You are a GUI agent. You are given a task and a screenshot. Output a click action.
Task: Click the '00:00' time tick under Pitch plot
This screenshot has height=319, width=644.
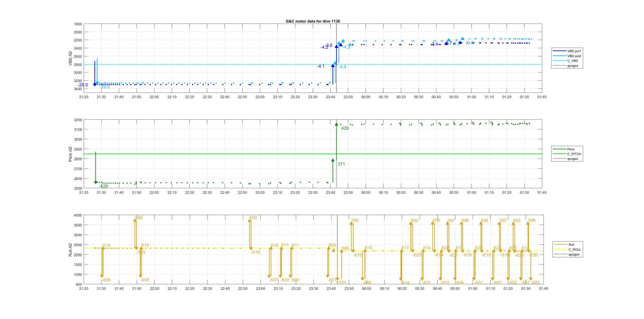click(366, 193)
